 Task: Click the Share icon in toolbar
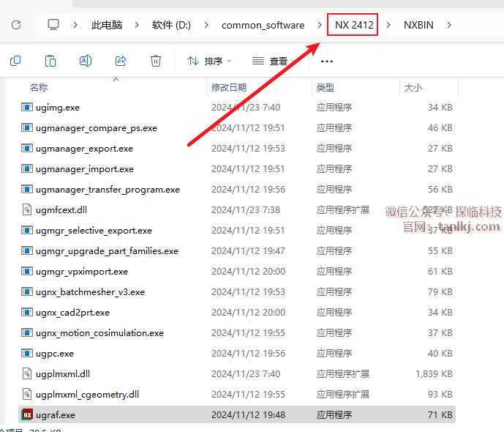[121, 61]
